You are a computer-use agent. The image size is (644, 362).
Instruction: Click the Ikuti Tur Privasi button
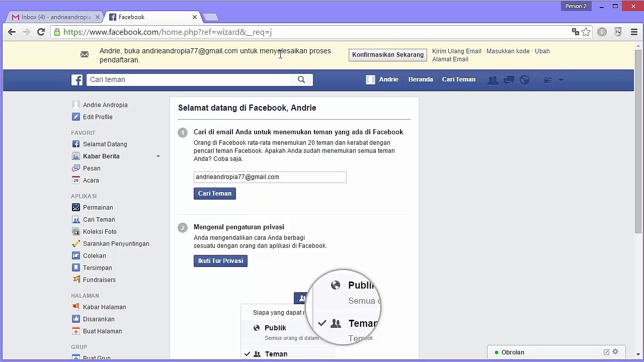(220, 261)
